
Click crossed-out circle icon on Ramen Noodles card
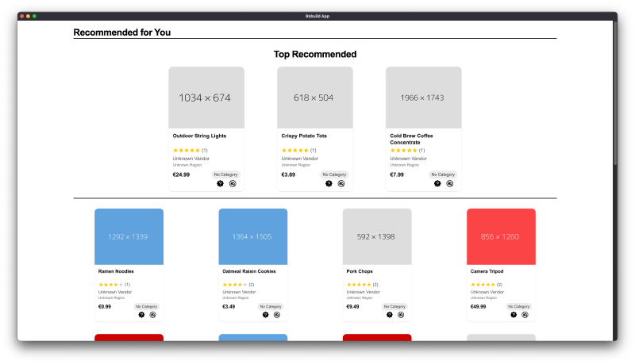(x=152, y=315)
